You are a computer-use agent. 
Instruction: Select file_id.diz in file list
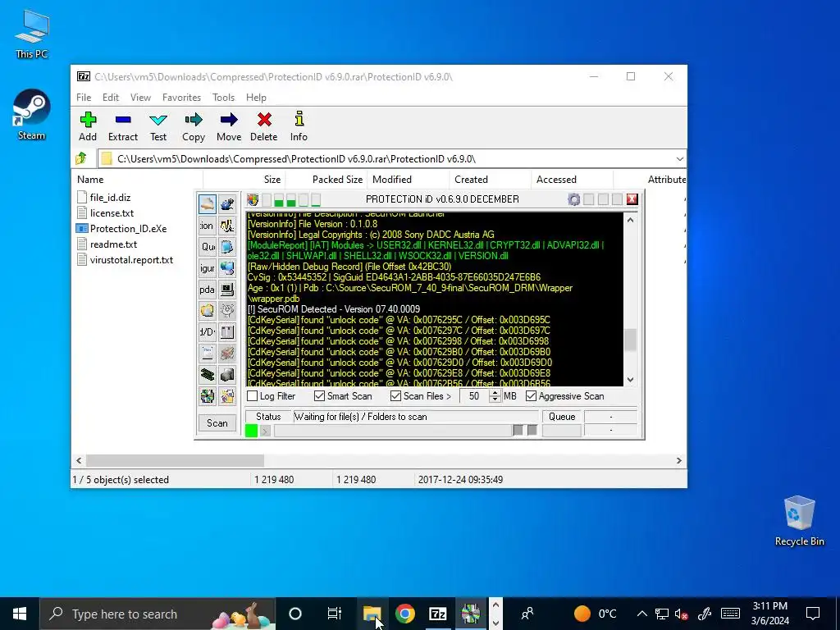(104, 198)
